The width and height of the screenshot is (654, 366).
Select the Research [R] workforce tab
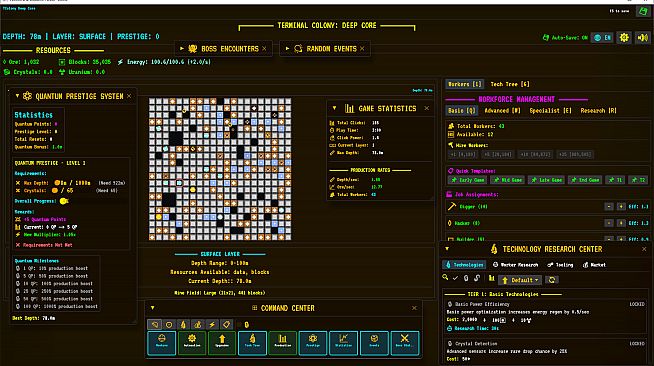598,110
